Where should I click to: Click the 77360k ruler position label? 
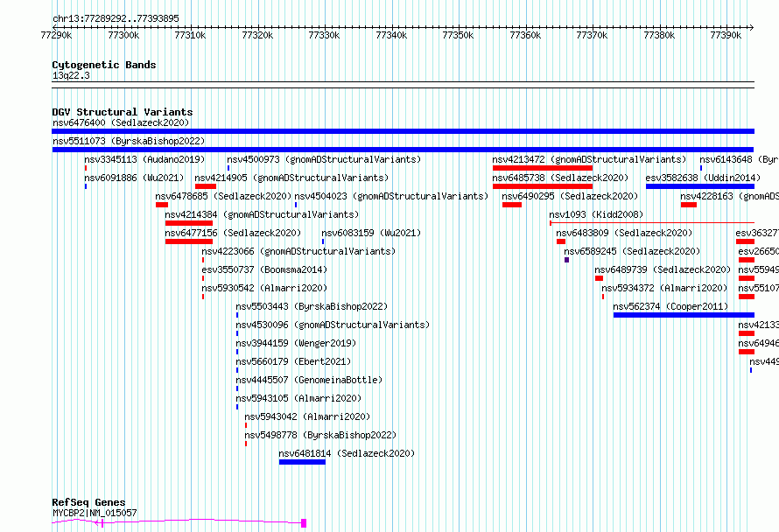click(x=525, y=35)
